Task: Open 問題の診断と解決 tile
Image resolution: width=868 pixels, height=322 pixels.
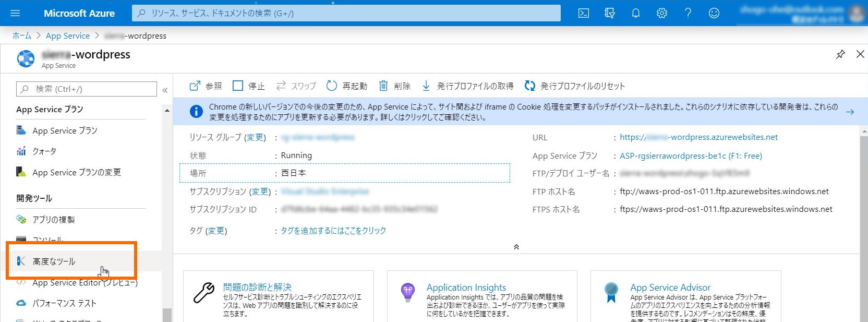Action: coord(279,296)
